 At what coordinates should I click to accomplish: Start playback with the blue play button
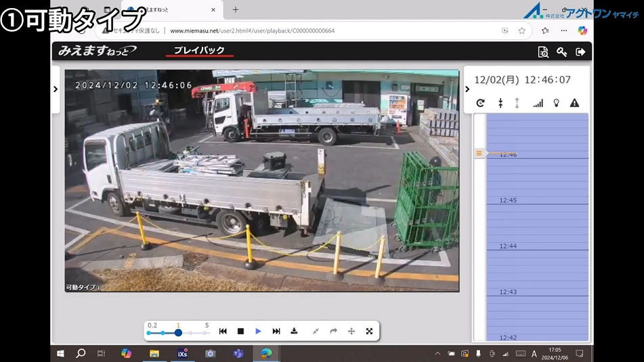click(x=258, y=332)
